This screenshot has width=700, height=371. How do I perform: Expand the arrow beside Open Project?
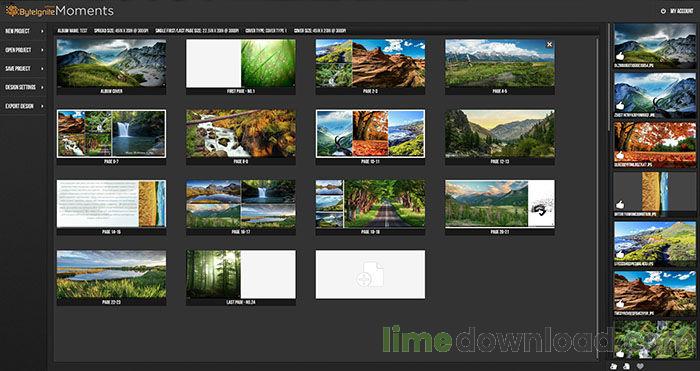pos(42,50)
